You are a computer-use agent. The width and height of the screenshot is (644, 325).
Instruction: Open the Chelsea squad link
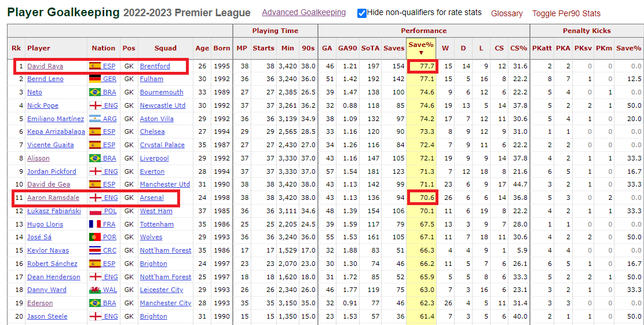coord(152,132)
